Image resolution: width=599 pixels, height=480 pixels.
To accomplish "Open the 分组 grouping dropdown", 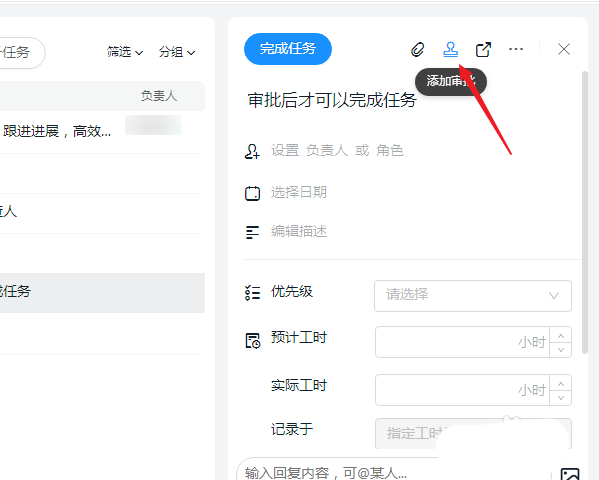I will point(177,52).
